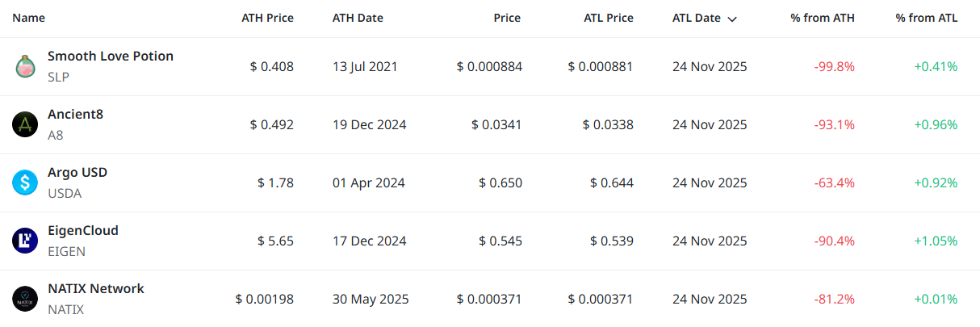
Task: Sort by the Name column header
Action: (29, 18)
